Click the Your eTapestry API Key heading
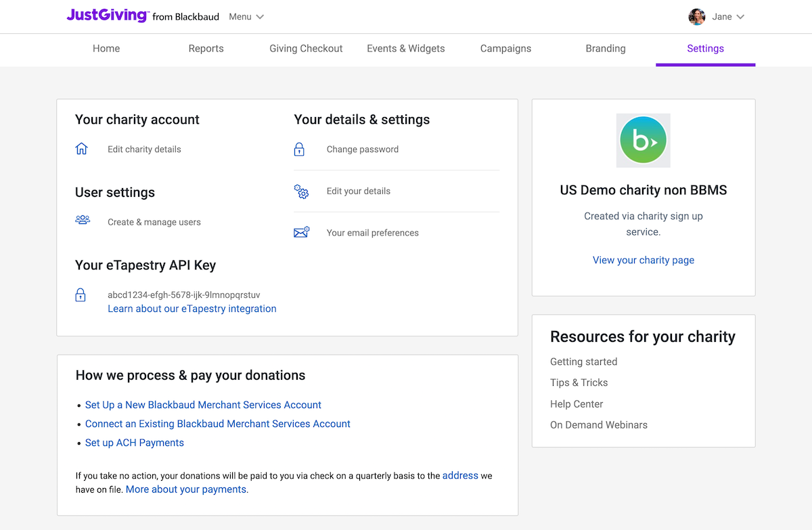Image resolution: width=812 pixels, height=530 pixels. 145,265
